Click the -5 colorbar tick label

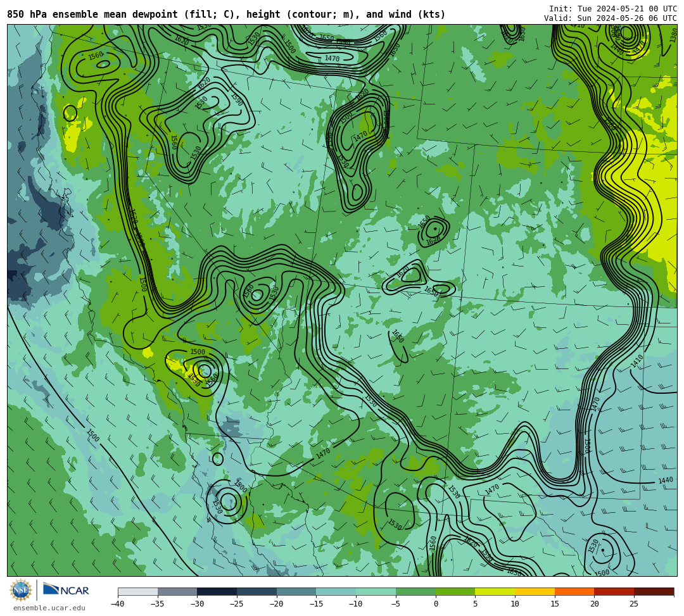395,604
